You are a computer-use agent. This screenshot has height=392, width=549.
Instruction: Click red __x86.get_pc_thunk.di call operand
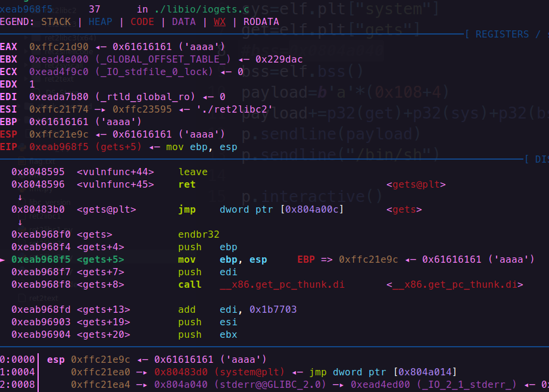(x=282, y=284)
